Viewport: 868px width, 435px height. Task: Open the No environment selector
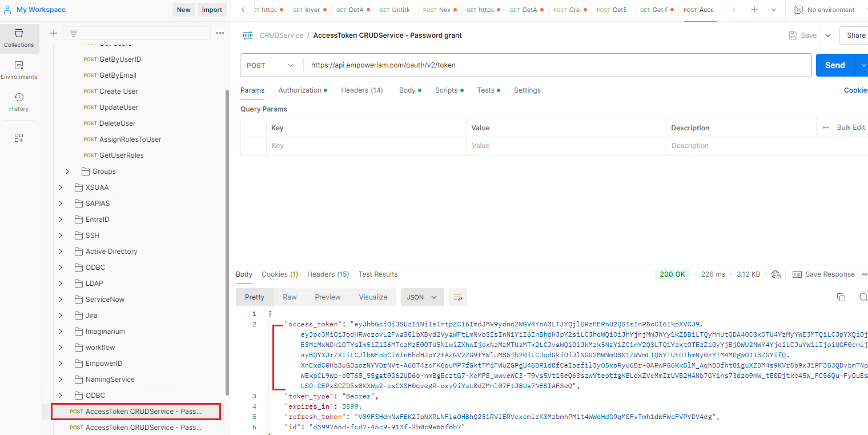coord(825,10)
